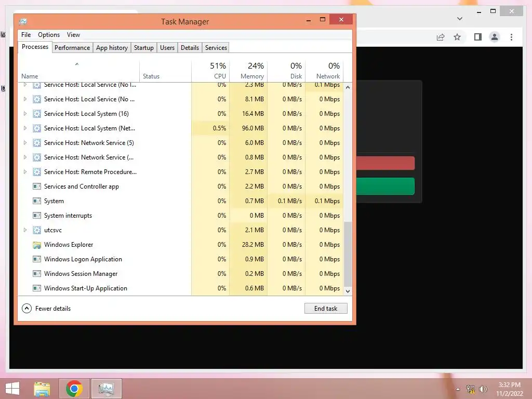Open the File menu
The width and height of the screenshot is (532, 399).
[x=26, y=35]
